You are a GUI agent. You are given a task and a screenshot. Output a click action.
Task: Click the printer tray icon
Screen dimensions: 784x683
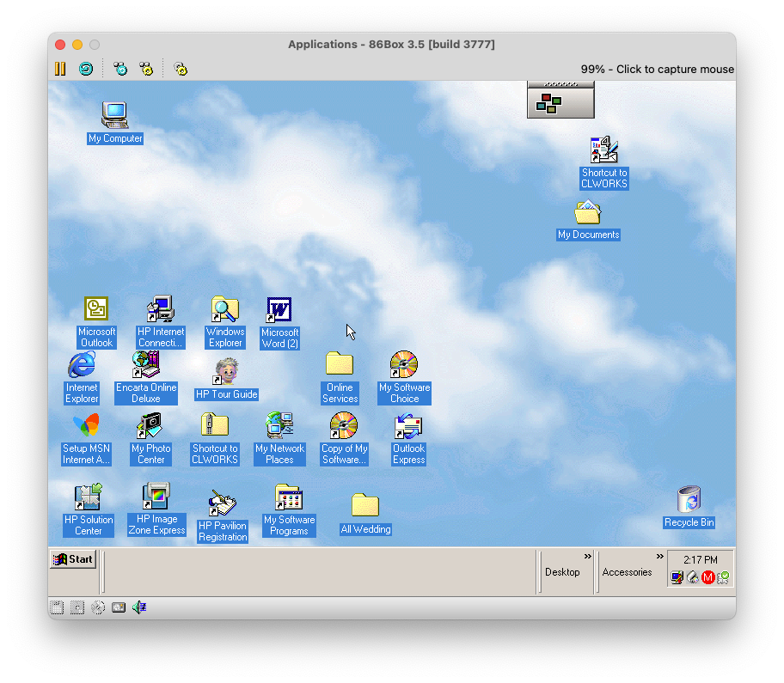(693, 577)
